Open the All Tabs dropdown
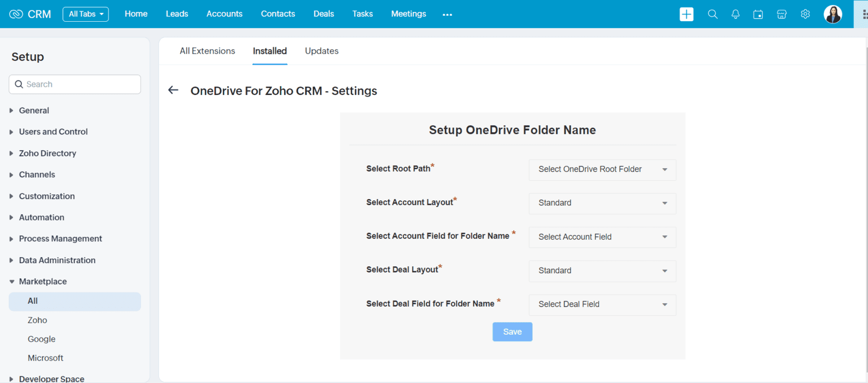The width and height of the screenshot is (868, 383). click(86, 14)
